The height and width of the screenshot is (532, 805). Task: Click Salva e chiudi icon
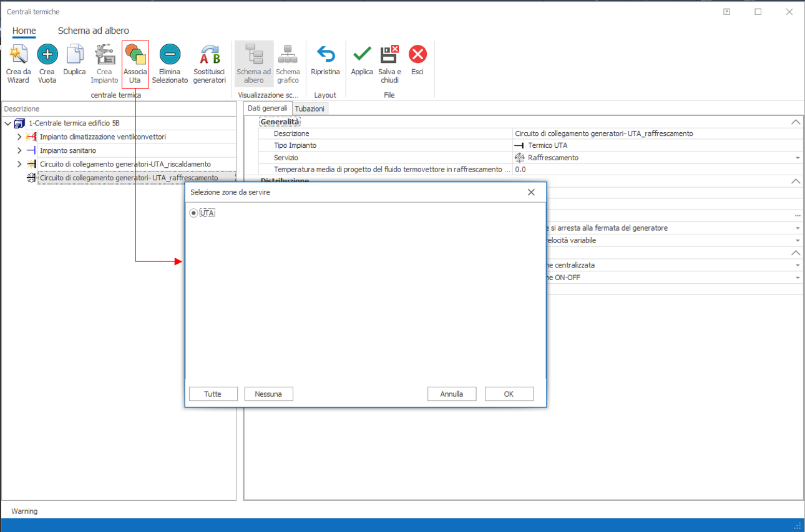[389, 55]
